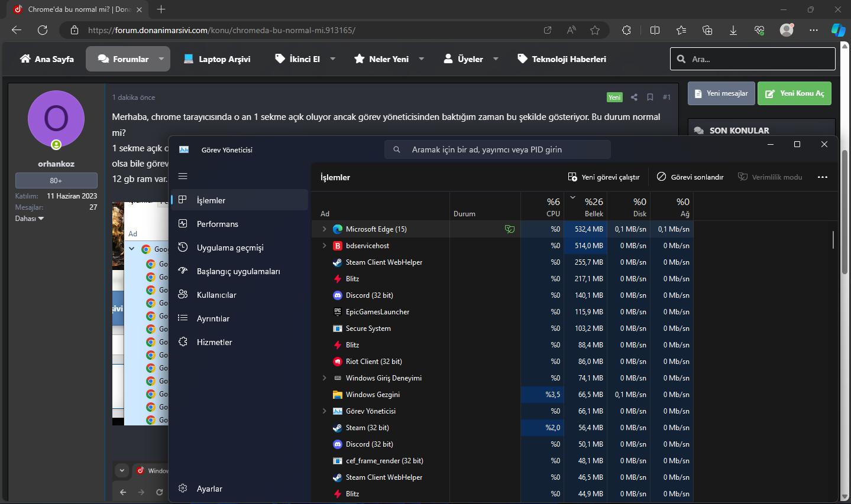
Task: Open the Edge downloads icon
Action: point(733,30)
